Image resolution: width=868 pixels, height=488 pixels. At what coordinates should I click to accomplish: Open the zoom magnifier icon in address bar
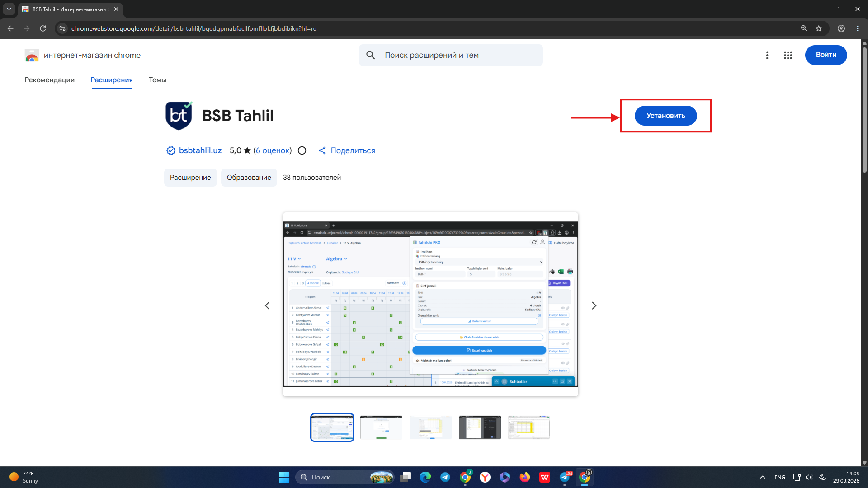point(804,28)
